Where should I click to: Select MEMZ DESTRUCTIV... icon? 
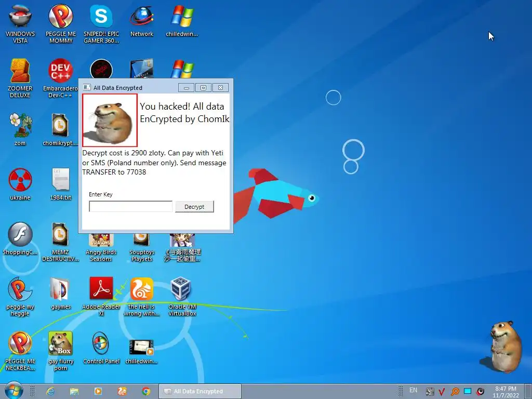tap(60, 242)
